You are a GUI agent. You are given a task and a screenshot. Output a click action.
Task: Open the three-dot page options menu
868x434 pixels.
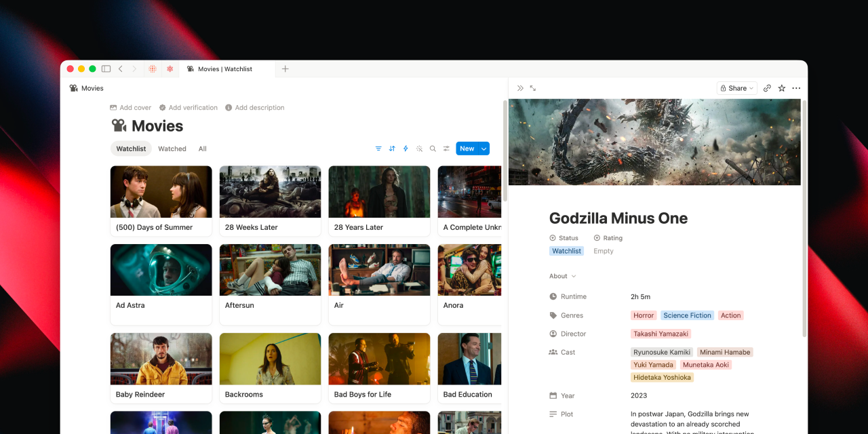click(796, 88)
